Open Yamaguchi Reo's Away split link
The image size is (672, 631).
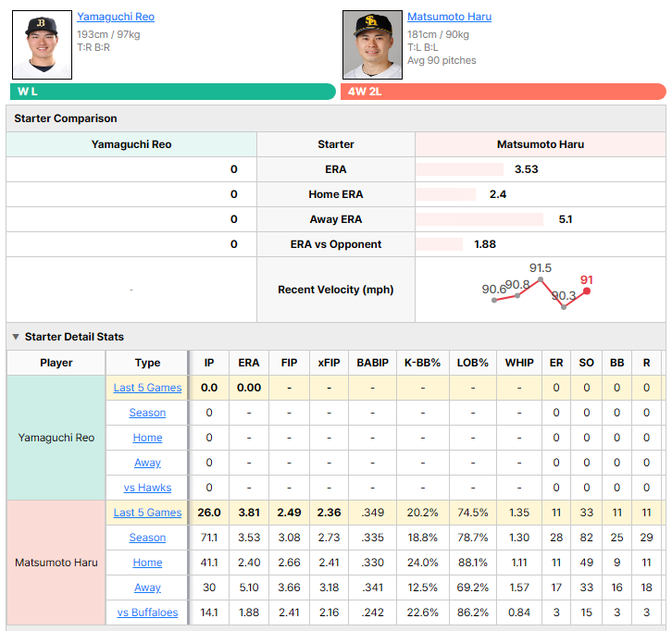click(x=147, y=463)
